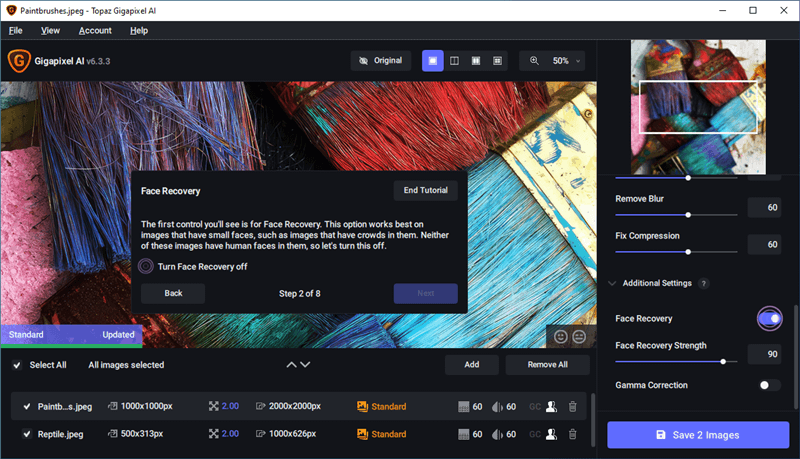Screen dimensions: 800x459
Task: Click face recovery icon in Reptile.jpeg row
Action: tap(552, 434)
